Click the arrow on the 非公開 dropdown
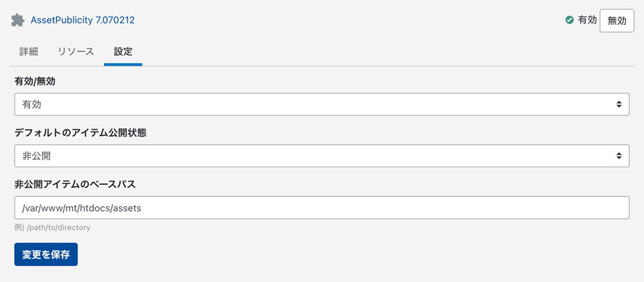This screenshot has height=282, width=644. click(x=619, y=156)
